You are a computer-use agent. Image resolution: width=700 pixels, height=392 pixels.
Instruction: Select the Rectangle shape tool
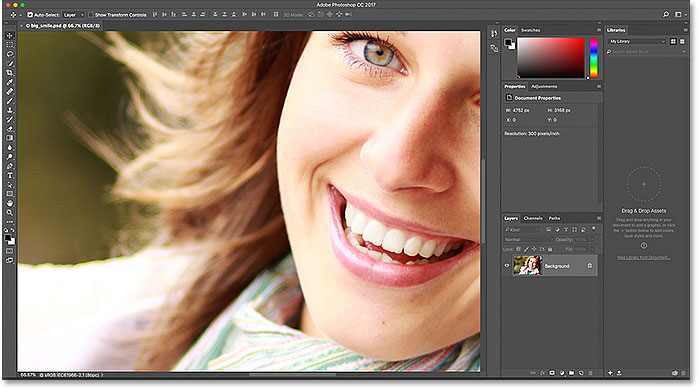click(x=10, y=194)
